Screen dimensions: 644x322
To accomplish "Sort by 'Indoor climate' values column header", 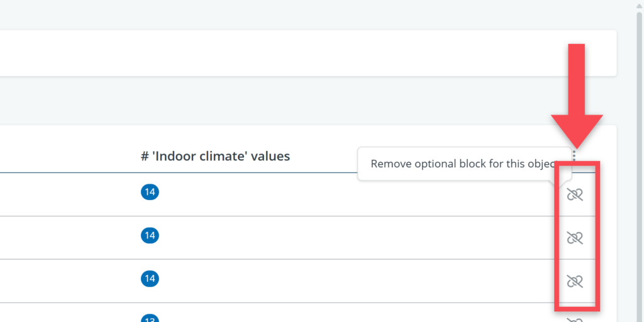I will tap(215, 156).
